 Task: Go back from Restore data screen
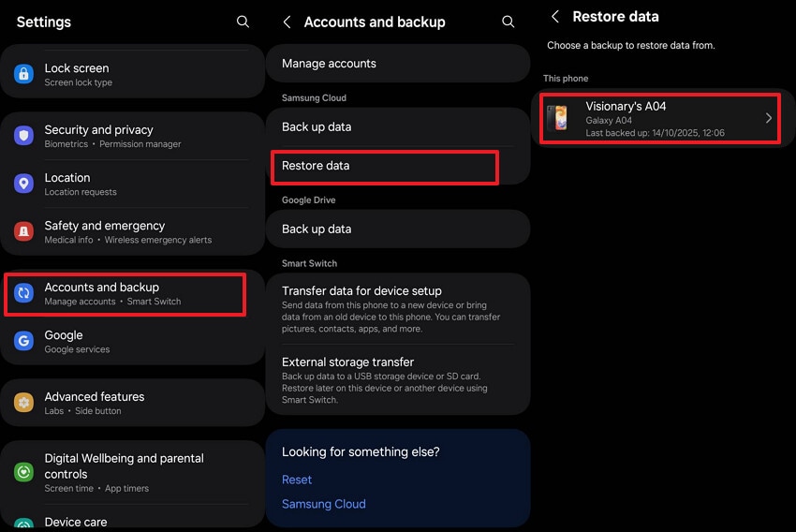[555, 17]
